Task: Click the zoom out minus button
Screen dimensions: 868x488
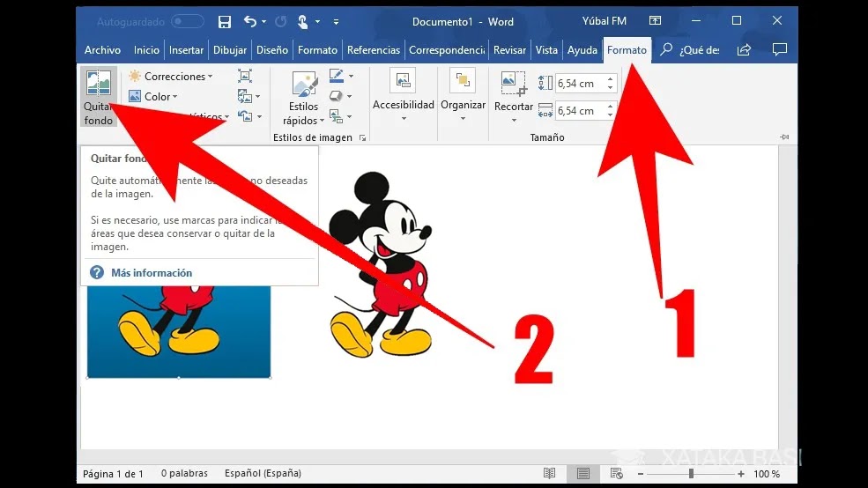Action: (641, 474)
